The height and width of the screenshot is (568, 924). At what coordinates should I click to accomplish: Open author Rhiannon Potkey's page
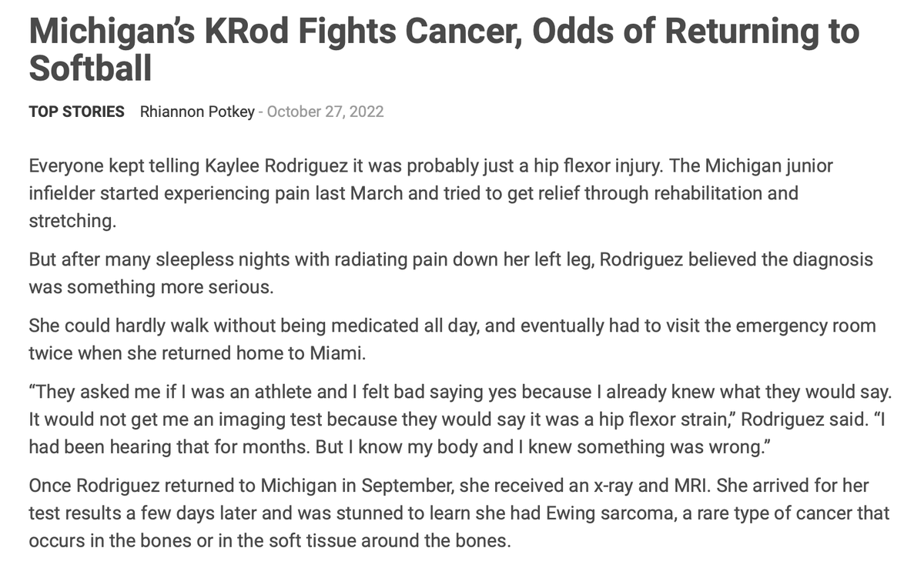pyautogui.click(x=197, y=112)
